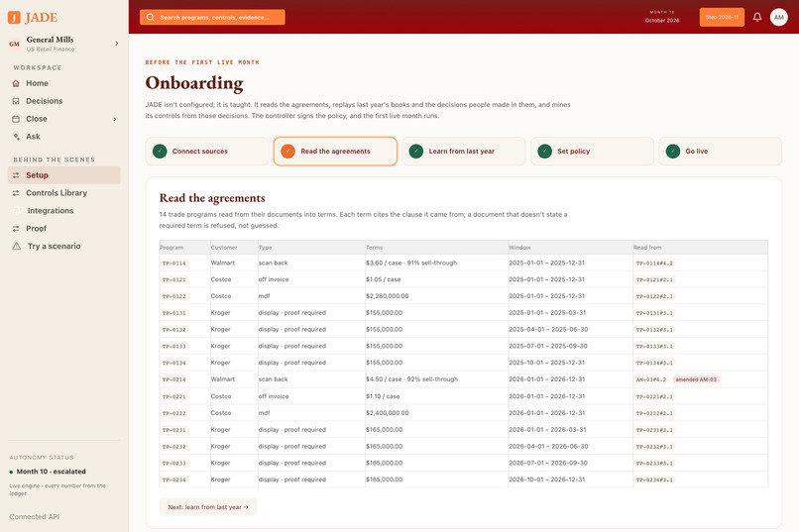Click the amended AM-03 badge
The width and height of the screenshot is (799, 532).
pyautogui.click(x=696, y=379)
